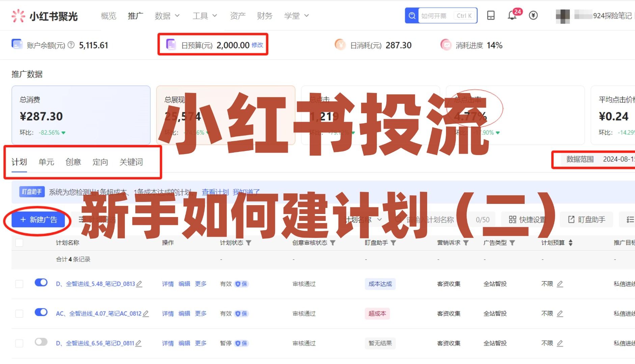This screenshot has height=364, width=635.
Task: Expand the 数据 menu dropdown
Action: point(167,16)
